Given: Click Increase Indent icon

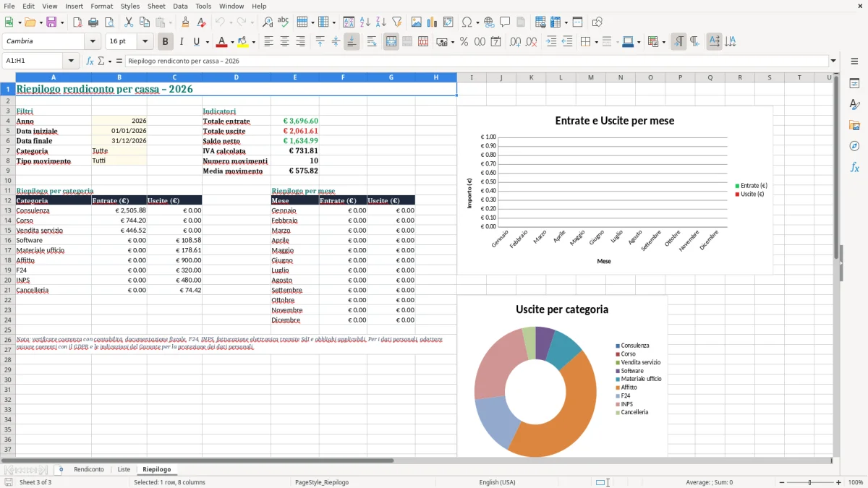Looking at the screenshot, I should [551, 42].
